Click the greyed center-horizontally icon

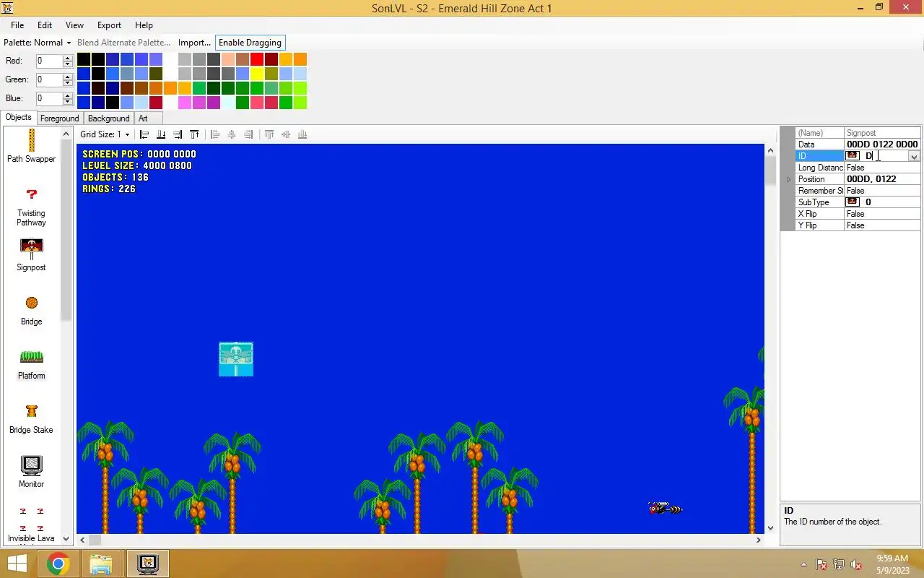click(x=232, y=134)
